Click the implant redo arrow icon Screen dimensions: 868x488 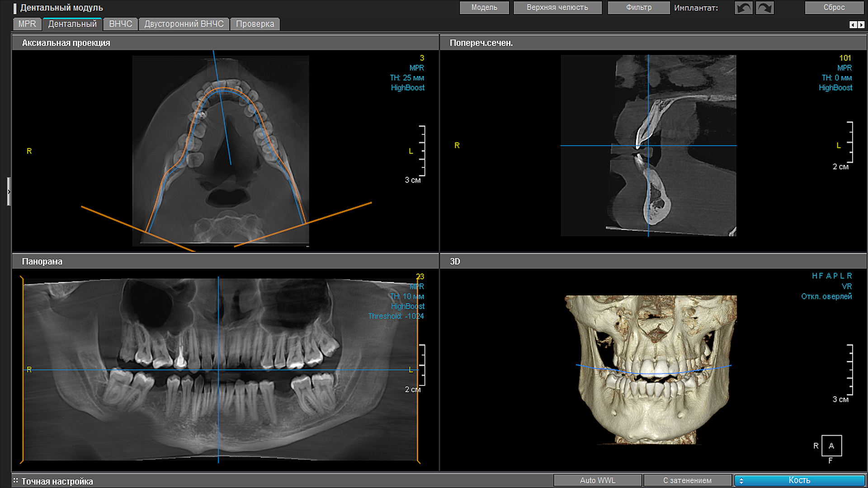pyautogui.click(x=765, y=8)
